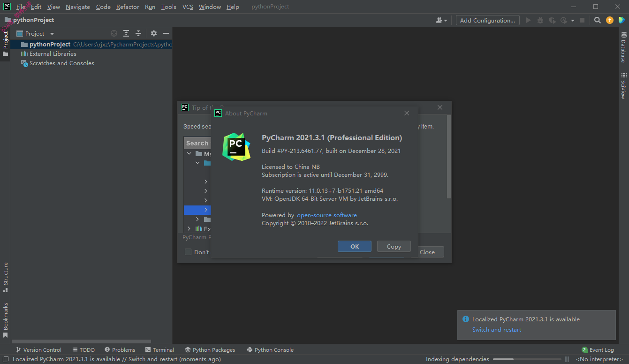Open the Database side panel tab
The image size is (629, 364).
[x=623, y=47]
